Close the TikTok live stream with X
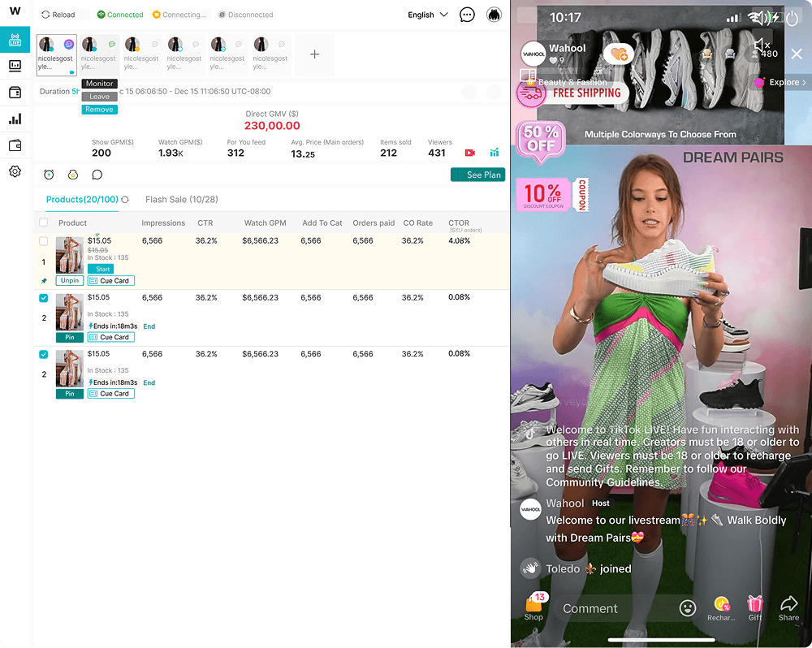This screenshot has height=648, width=812. click(x=797, y=54)
